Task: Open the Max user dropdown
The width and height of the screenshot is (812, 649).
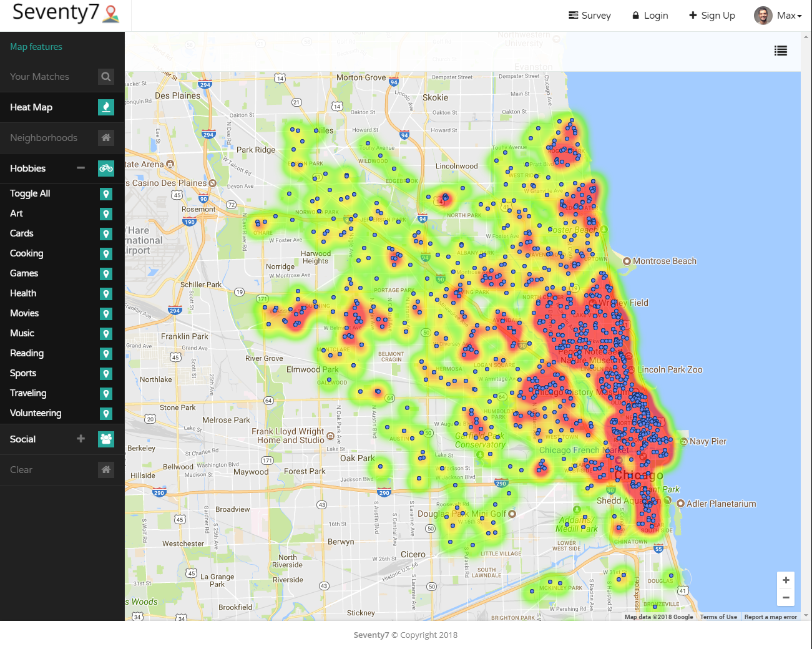Action: pyautogui.click(x=778, y=16)
